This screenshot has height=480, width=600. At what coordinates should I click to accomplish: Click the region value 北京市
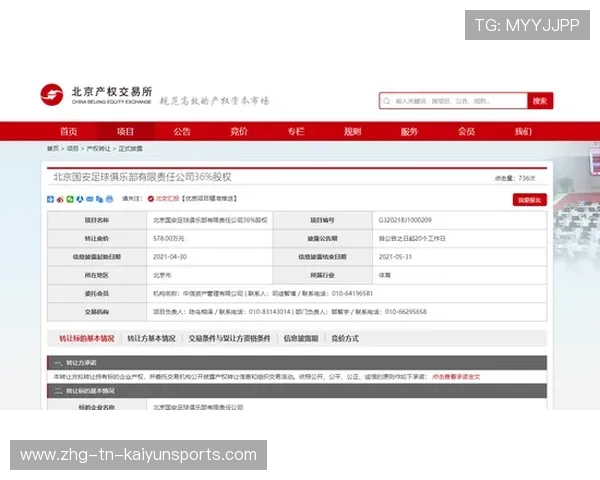pyautogui.click(x=162, y=275)
